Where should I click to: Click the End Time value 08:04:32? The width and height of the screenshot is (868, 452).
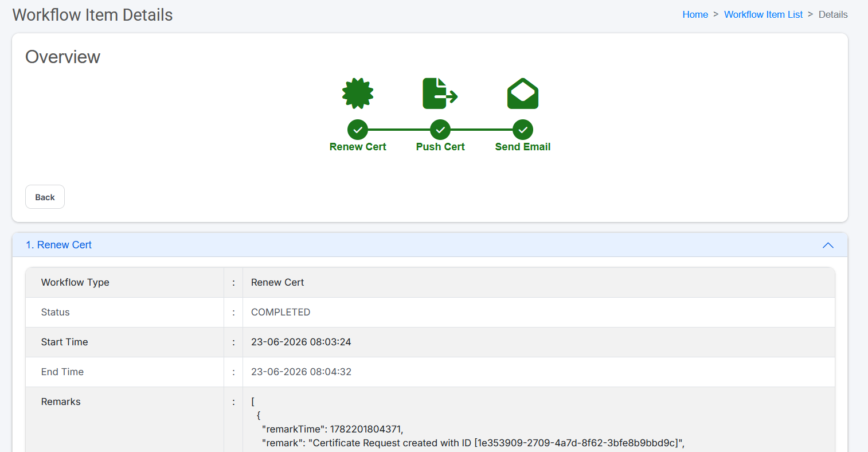pyautogui.click(x=301, y=372)
